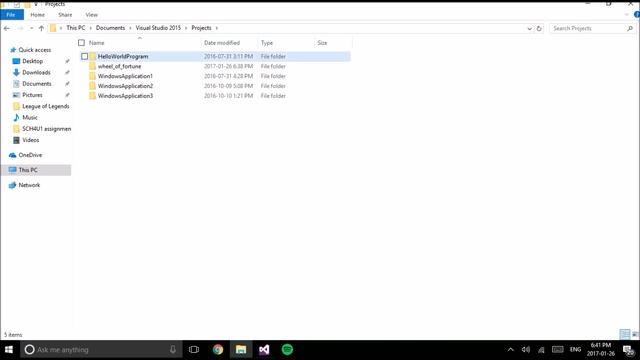The height and width of the screenshot is (360, 640).
Task: Tick the HelloWorldProgram checkbox
Action: (84, 56)
